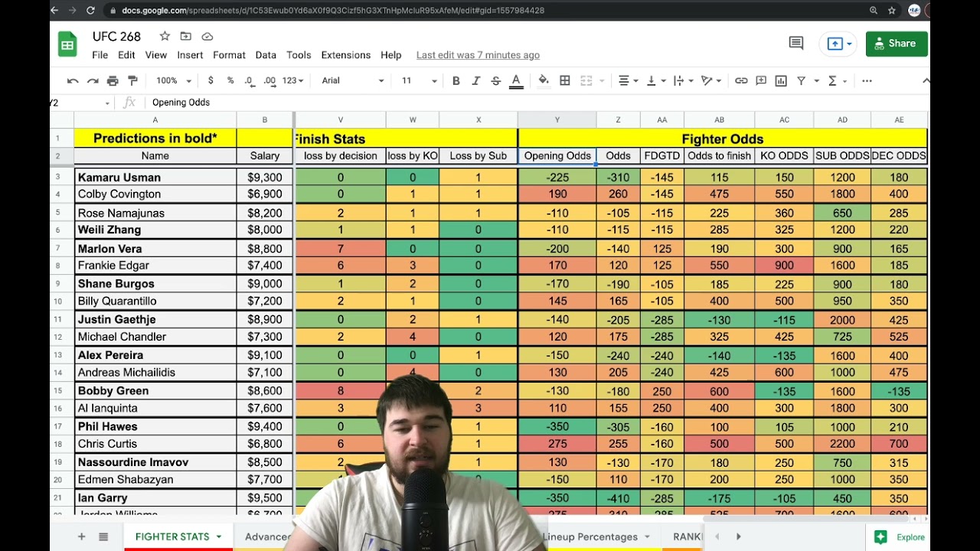Open vertical align dropdown
Viewport: 980px width, 551px height.
[x=656, y=80]
